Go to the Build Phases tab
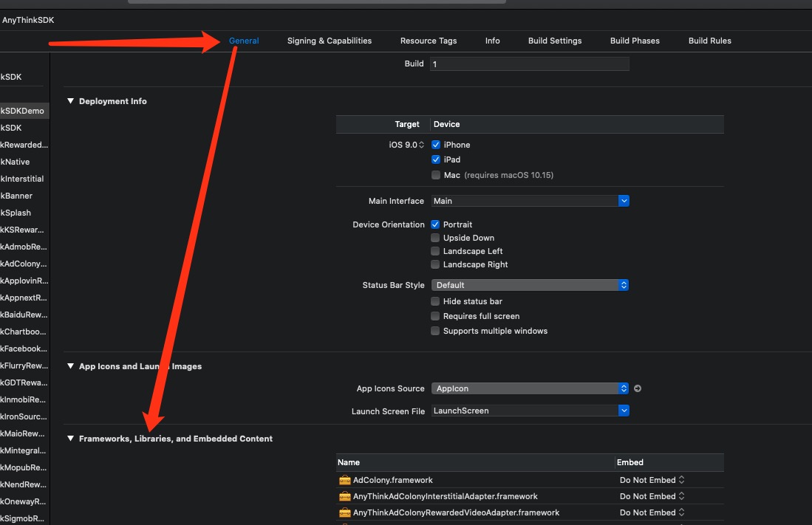812x525 pixels. [x=635, y=41]
